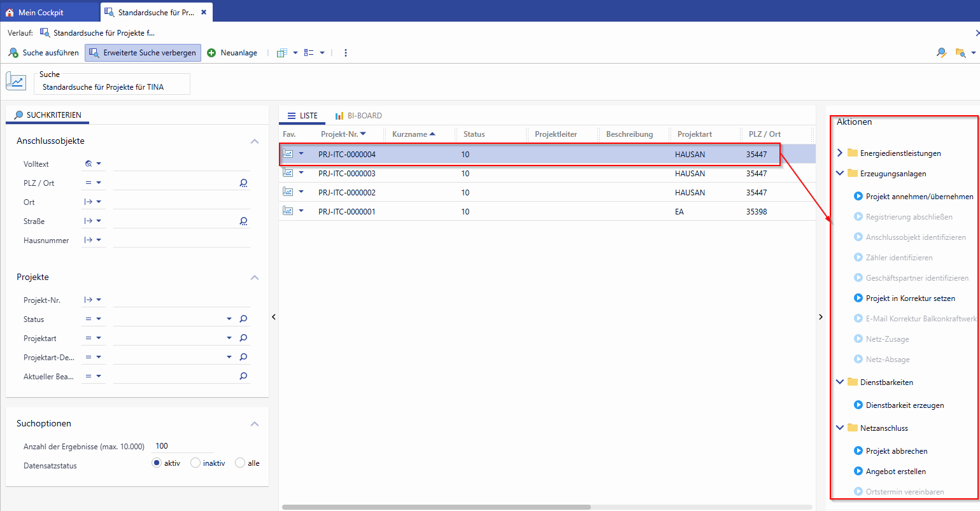Click the green Neuanlage plus icon
Viewport: 980px width, 511px height.
click(x=211, y=53)
